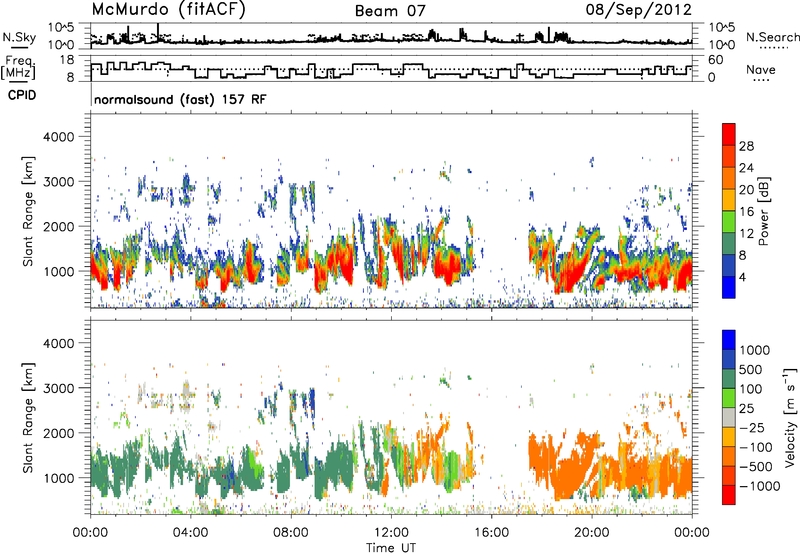The height and width of the screenshot is (554, 800).
Task: Click the '4000' tick on the power panel
Action: [58, 137]
